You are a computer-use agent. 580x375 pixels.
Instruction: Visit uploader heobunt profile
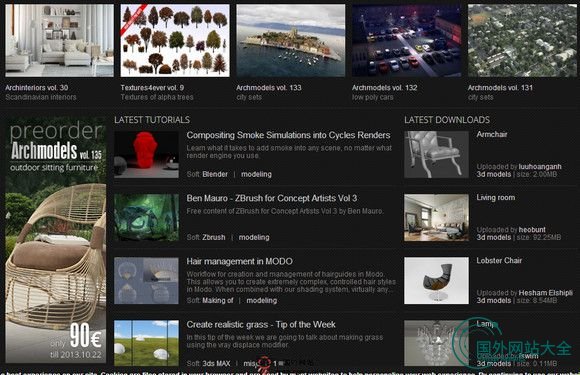click(x=532, y=230)
